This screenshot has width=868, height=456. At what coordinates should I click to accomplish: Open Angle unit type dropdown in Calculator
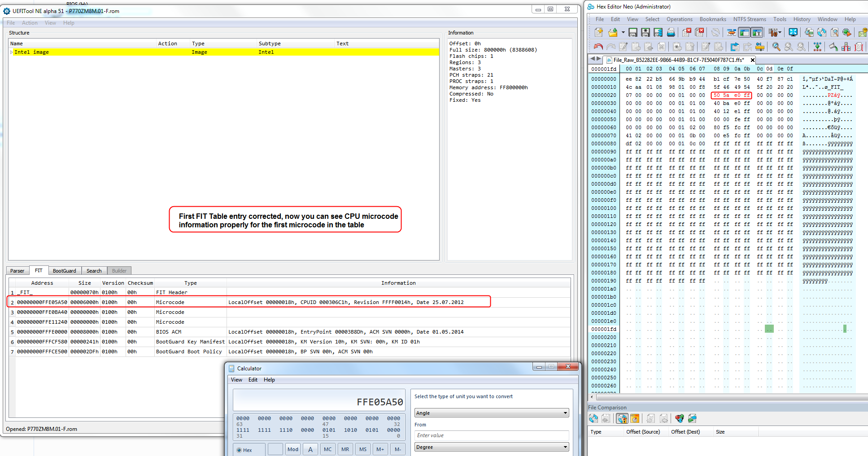(x=492, y=413)
